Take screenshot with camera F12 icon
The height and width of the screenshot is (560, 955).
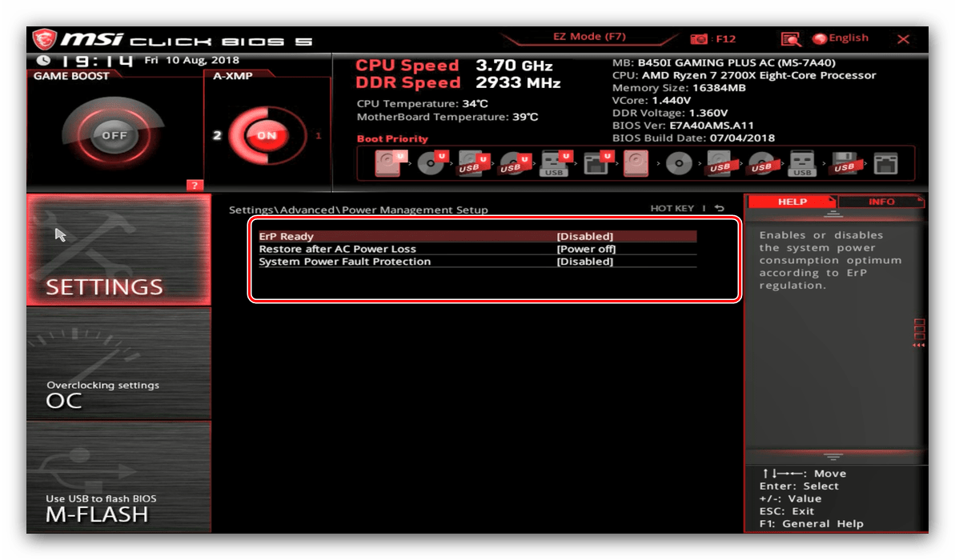click(x=699, y=39)
